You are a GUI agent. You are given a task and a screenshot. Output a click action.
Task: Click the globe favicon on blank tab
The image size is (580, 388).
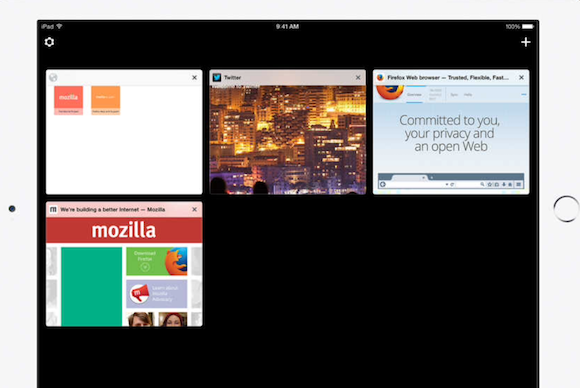53,77
